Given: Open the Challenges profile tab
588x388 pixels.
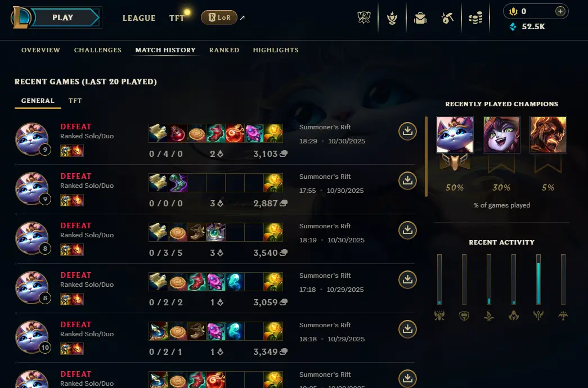Looking at the screenshot, I should click(x=98, y=50).
